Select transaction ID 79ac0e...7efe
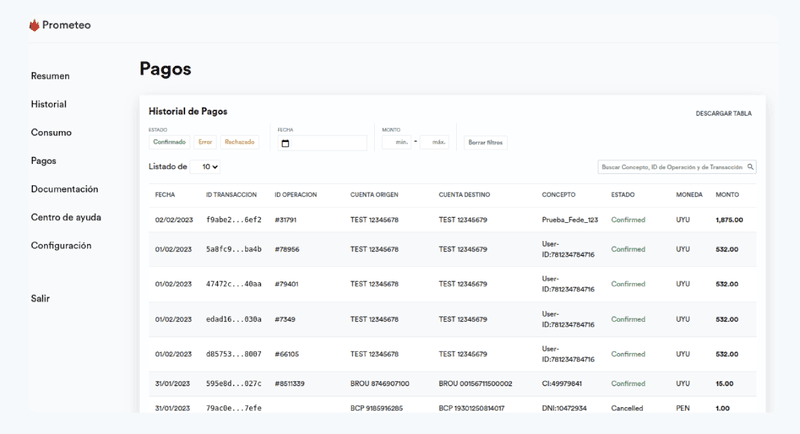Screen dimensions: 800x434 click(x=234, y=408)
